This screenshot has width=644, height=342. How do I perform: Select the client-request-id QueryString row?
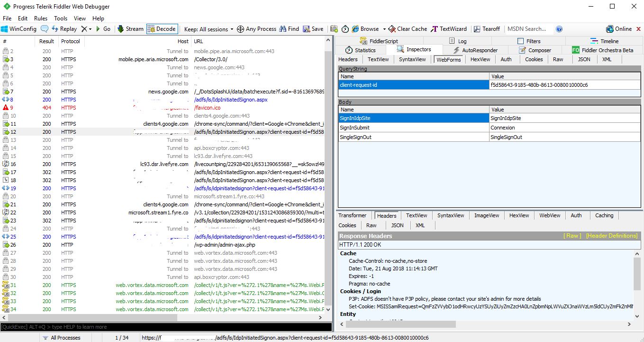pos(490,85)
